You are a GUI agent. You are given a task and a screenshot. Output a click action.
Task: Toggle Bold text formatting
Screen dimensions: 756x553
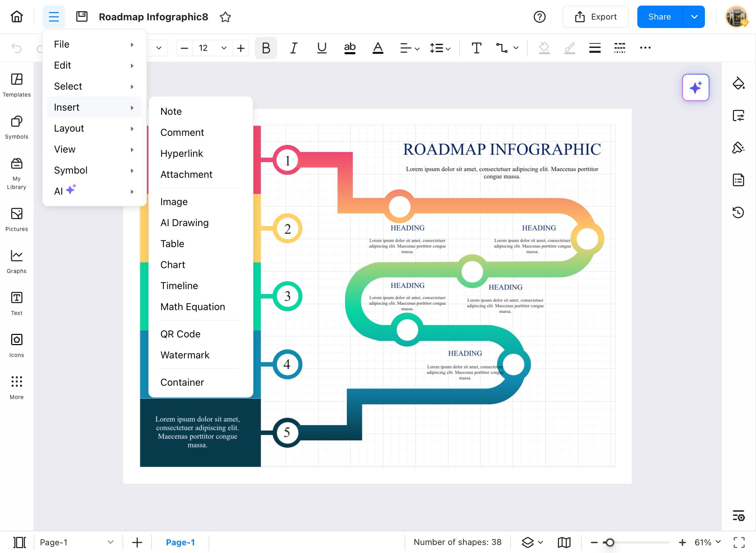pyautogui.click(x=266, y=48)
